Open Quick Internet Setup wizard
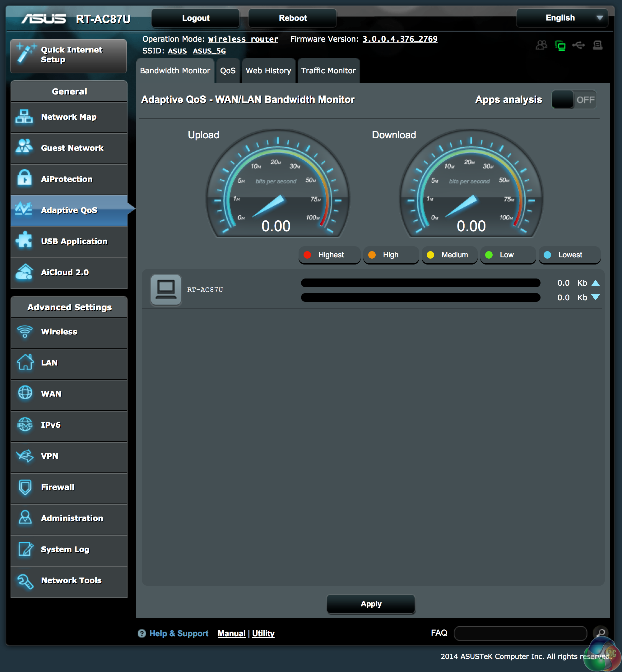The width and height of the screenshot is (622, 672). click(69, 55)
